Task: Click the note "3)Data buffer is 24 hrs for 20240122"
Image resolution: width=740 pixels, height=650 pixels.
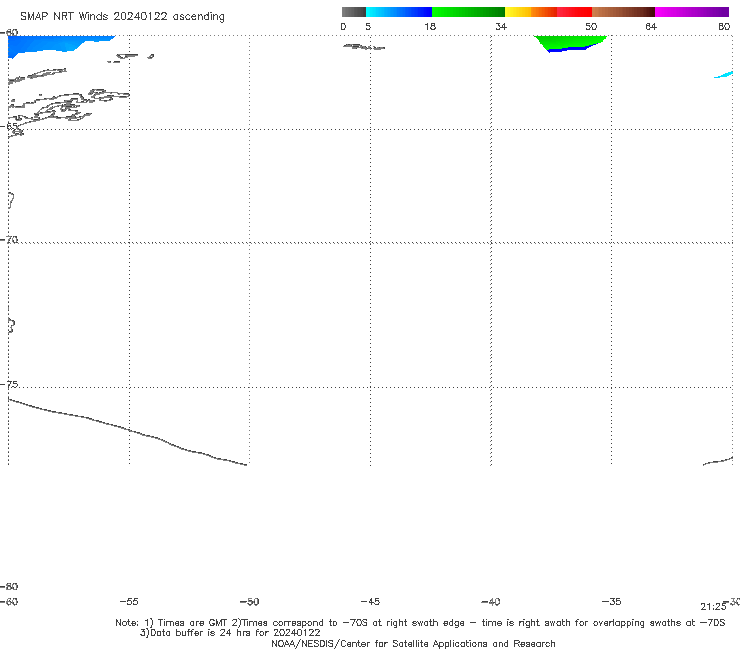Action: [x=230, y=633]
